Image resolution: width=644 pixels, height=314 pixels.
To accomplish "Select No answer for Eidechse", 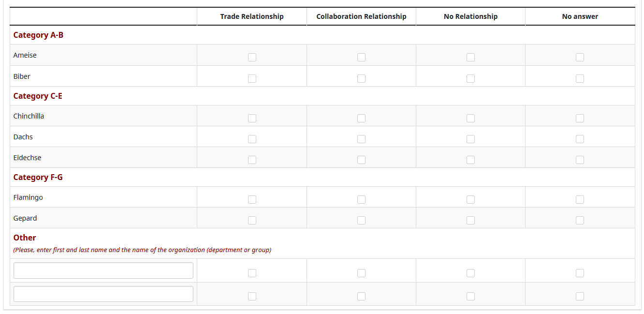I will click(x=580, y=160).
